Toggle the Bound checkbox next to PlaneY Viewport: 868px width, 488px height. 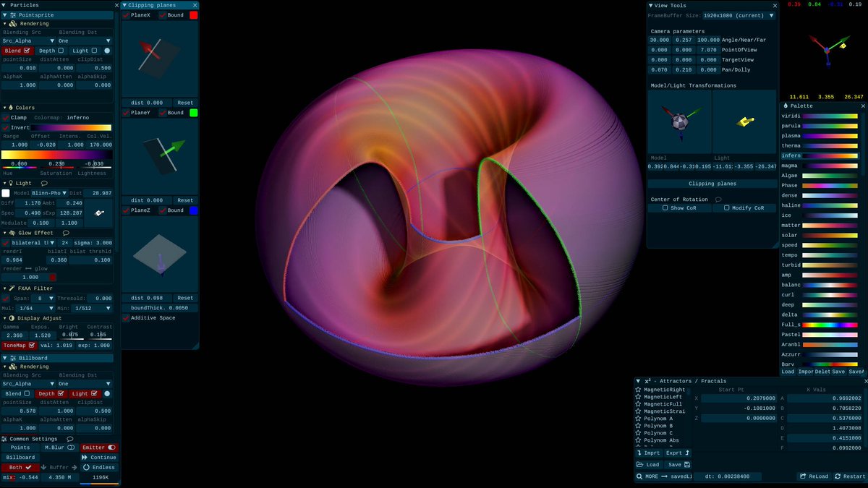click(x=162, y=113)
